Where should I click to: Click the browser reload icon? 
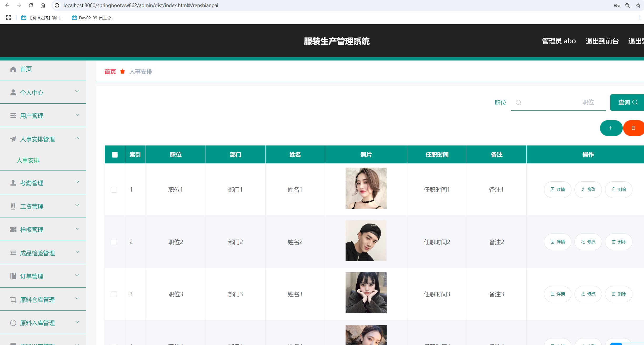click(31, 5)
